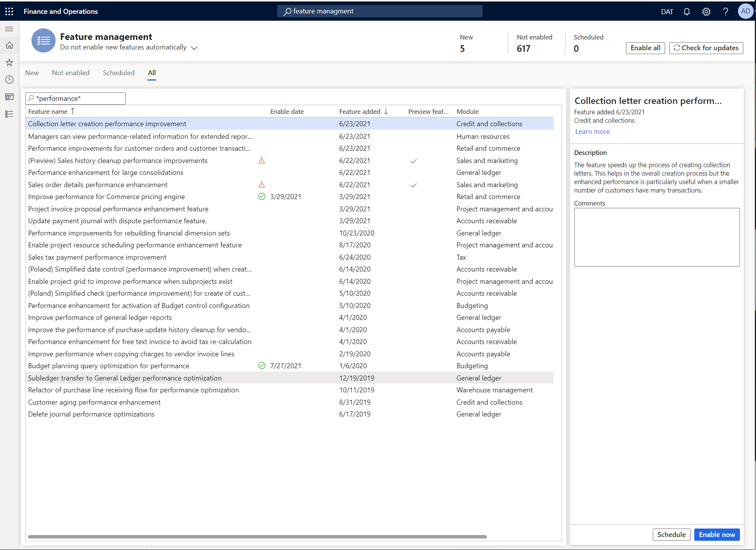Click preview checkmark for Sales history cleanup row
The image size is (756, 550).
point(414,161)
